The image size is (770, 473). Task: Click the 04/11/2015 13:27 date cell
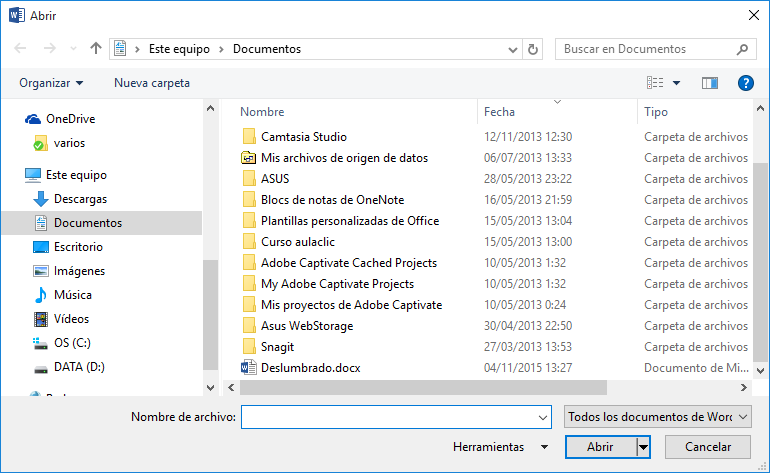coord(528,368)
